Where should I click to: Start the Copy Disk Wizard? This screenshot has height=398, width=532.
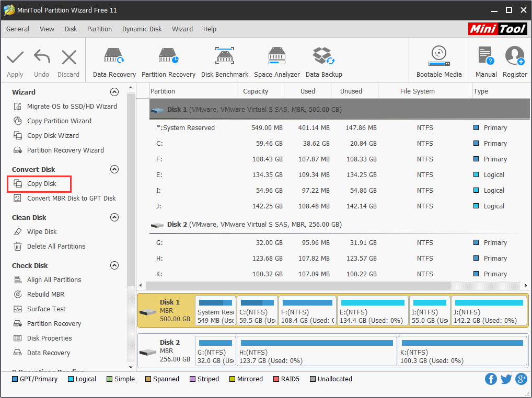[x=46, y=136]
